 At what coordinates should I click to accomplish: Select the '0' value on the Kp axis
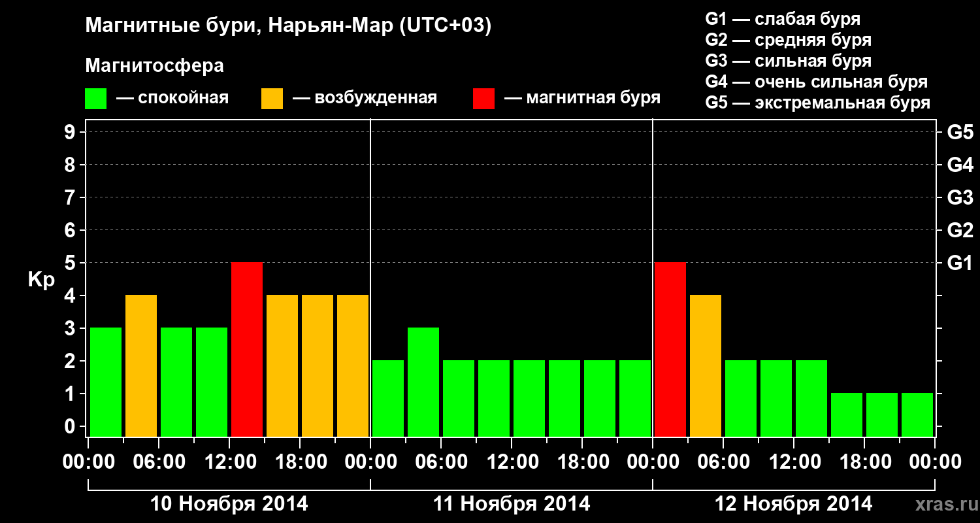pyautogui.click(x=71, y=426)
